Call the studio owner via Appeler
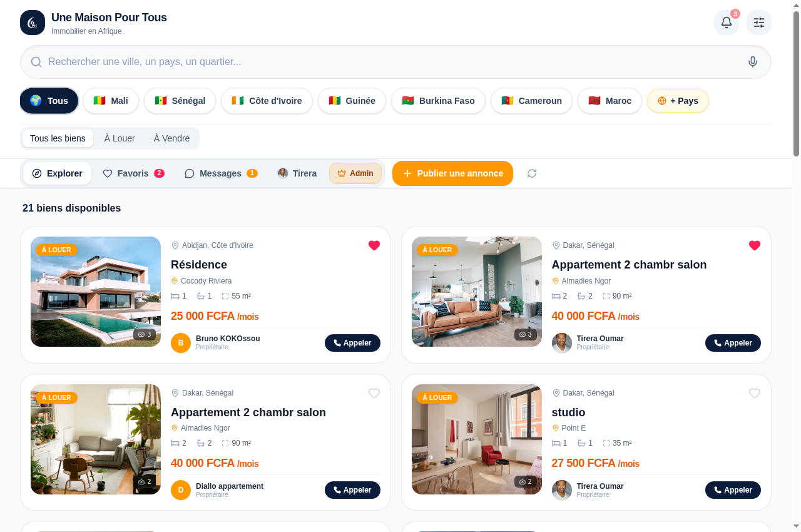 [733, 490]
